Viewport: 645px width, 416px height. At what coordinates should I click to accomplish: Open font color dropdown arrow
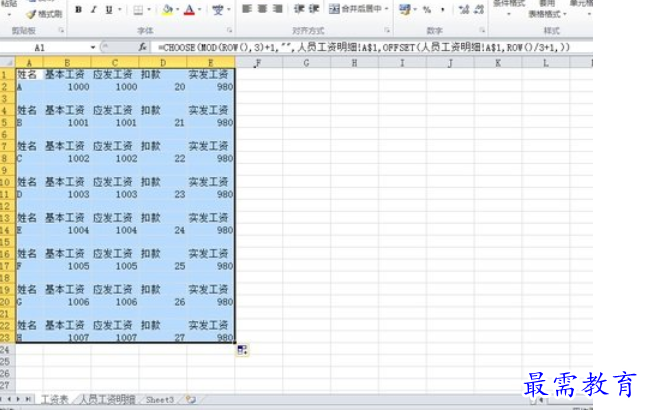(x=200, y=9)
